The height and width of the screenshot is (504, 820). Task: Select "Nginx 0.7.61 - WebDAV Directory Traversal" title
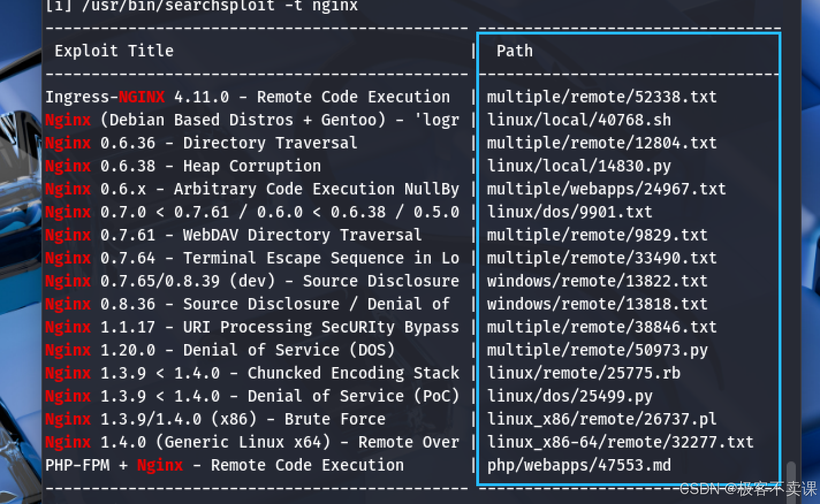pos(234,235)
